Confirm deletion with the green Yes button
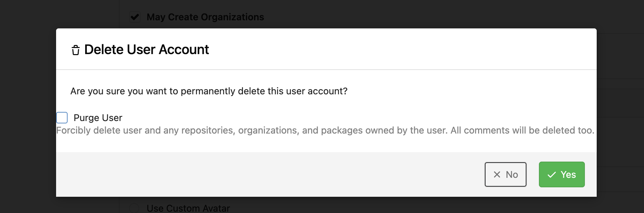This screenshot has height=213, width=644. click(x=562, y=174)
